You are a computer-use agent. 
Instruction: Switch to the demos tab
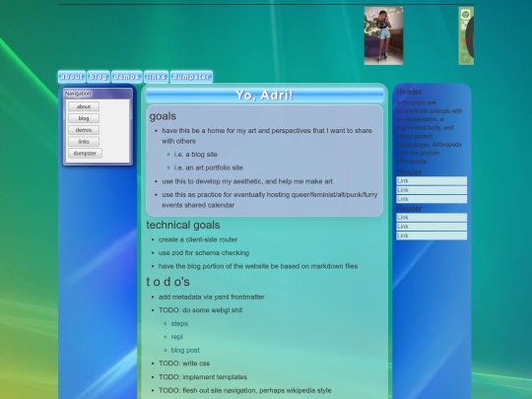click(126, 77)
